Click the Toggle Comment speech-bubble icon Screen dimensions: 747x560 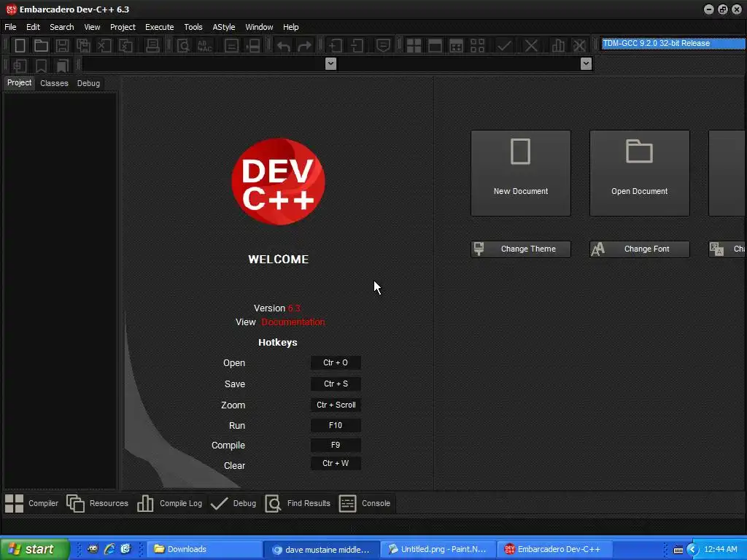[383, 46]
